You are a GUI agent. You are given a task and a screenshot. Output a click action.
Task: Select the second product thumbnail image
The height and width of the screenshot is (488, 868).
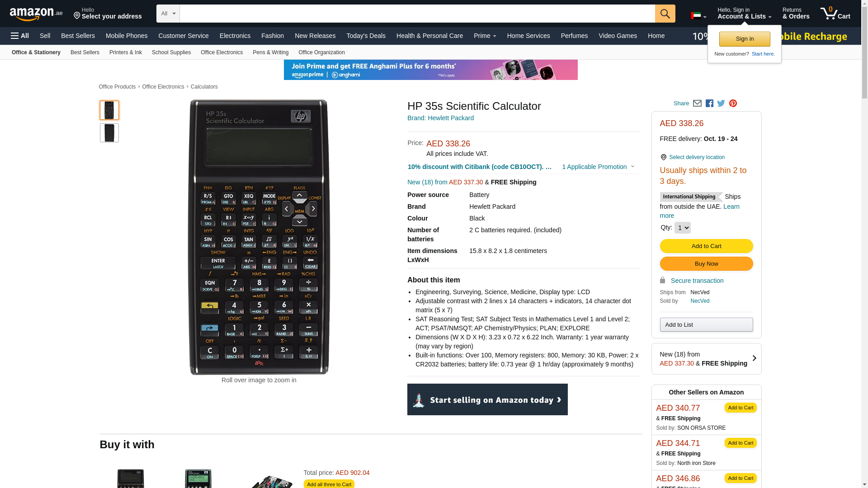tap(109, 133)
